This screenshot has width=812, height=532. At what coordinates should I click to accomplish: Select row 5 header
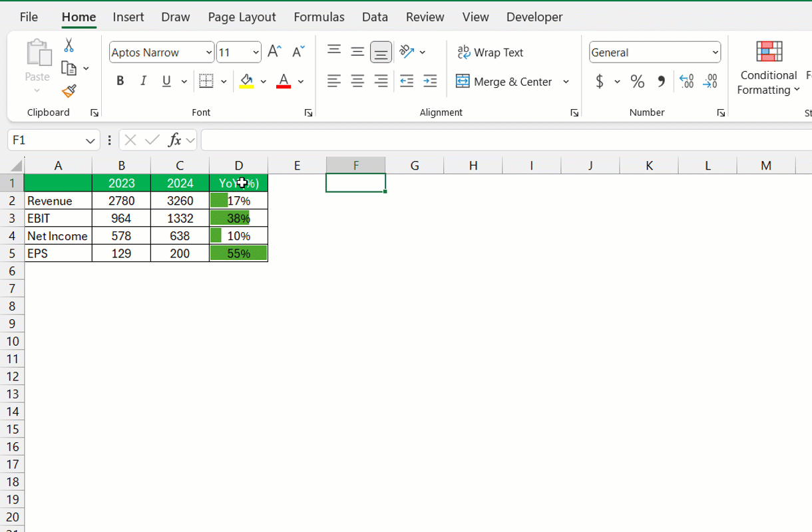pyautogui.click(x=12, y=253)
